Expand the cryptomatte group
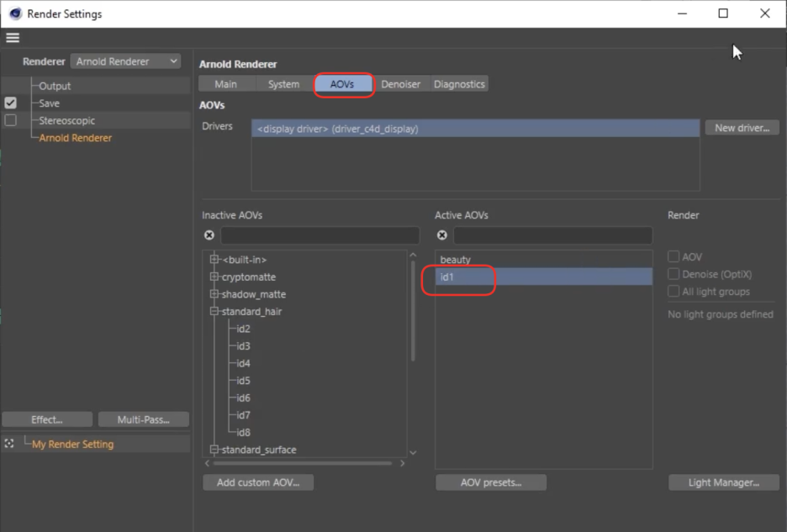The height and width of the screenshot is (532, 787). [x=214, y=277]
